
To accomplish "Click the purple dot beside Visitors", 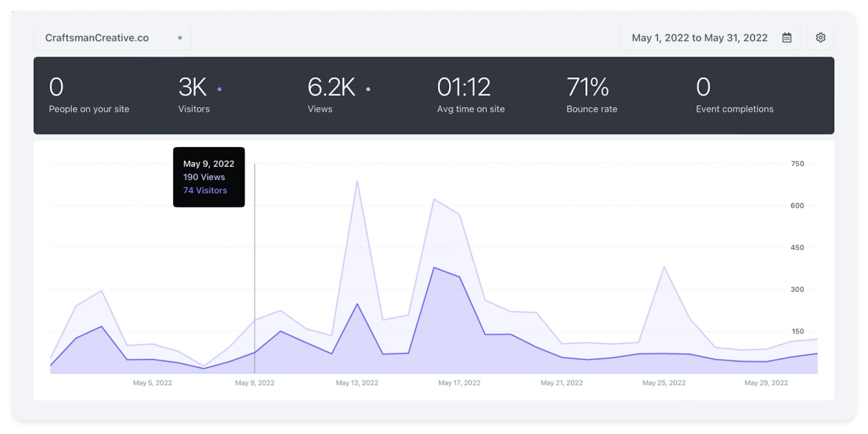I will [x=219, y=89].
